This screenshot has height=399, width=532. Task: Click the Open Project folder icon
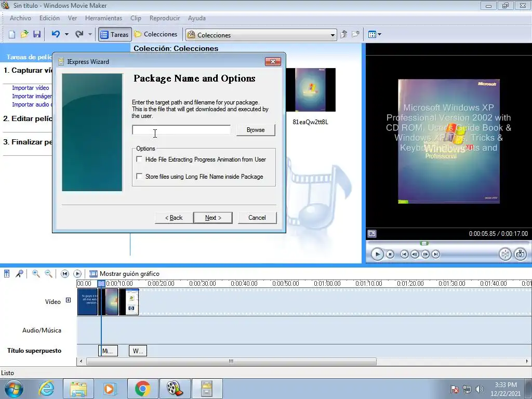[24, 34]
